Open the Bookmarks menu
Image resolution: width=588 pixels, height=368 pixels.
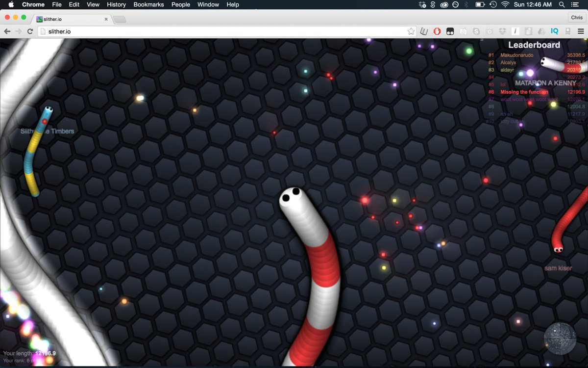[148, 4]
